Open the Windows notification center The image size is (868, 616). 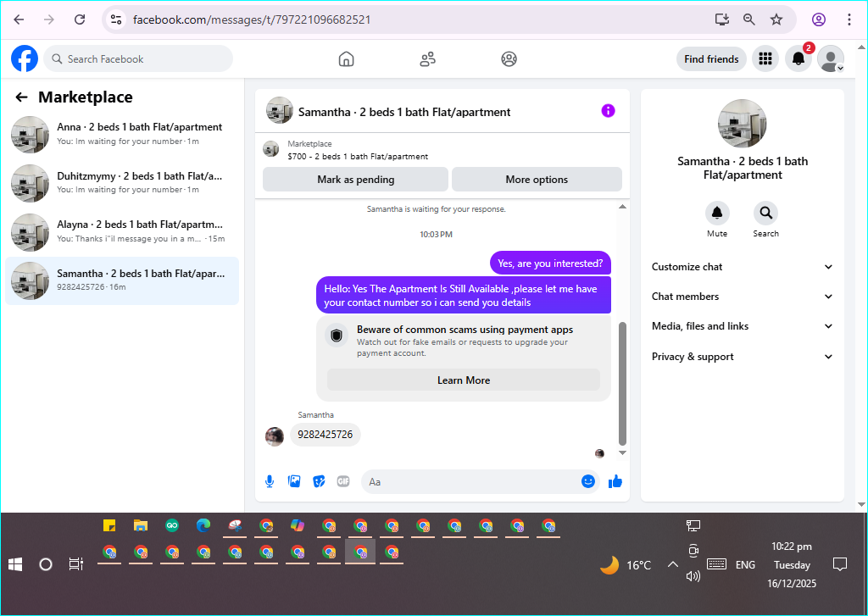840,564
